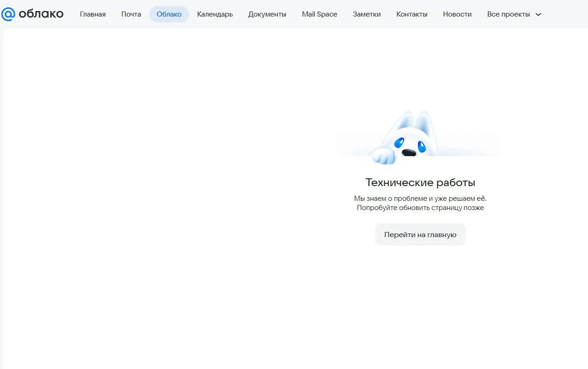
Task: Open Новости link in header
Action: click(x=457, y=14)
